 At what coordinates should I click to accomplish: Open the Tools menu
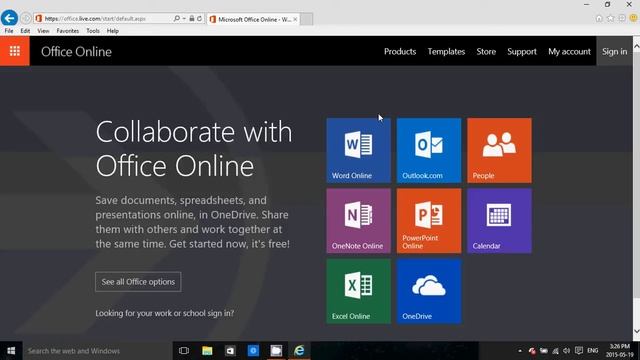pyautogui.click(x=93, y=31)
